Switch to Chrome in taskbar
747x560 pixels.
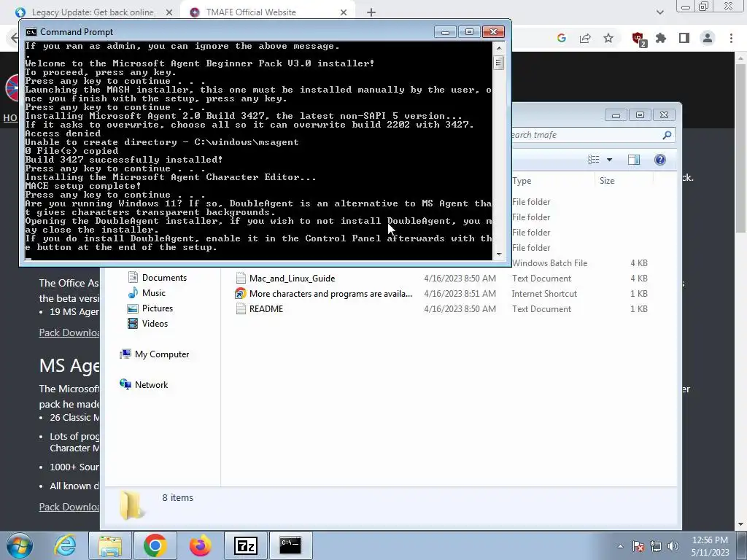[x=155, y=545]
